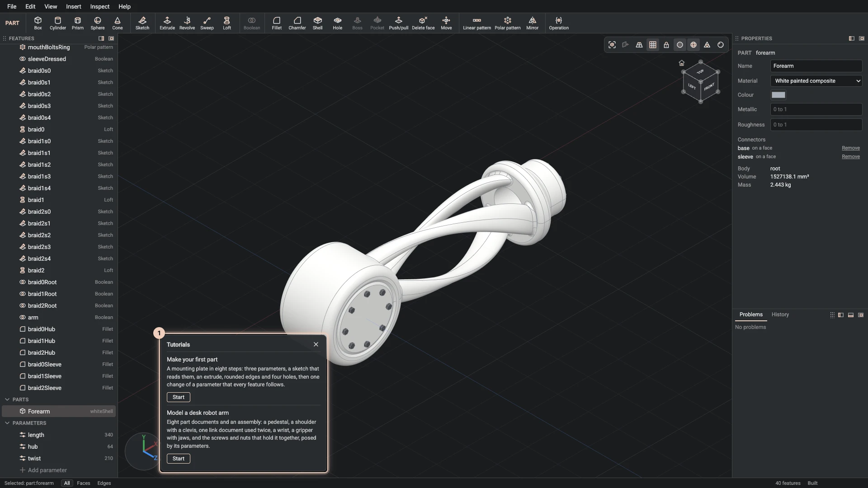This screenshot has height=488, width=868.
Task: Open the Insert menu
Action: pos(73,6)
